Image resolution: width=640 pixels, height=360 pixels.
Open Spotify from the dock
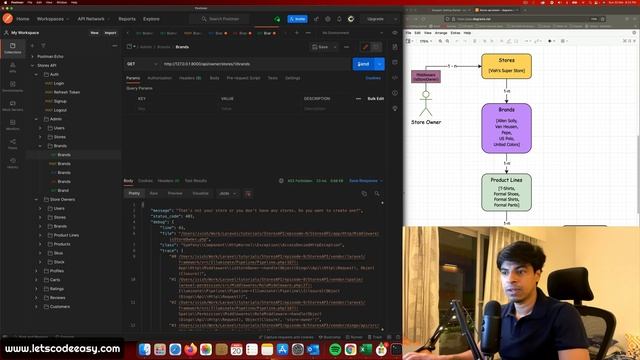click(335, 349)
